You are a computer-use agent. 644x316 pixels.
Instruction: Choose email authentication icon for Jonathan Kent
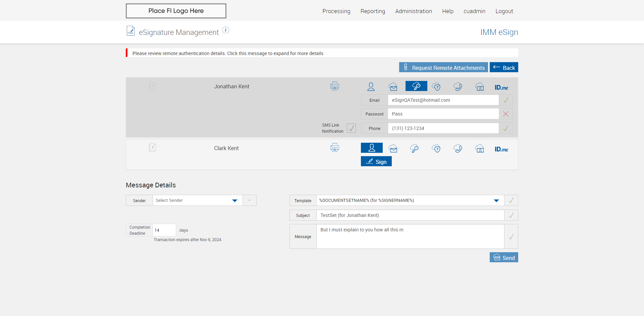click(x=393, y=87)
